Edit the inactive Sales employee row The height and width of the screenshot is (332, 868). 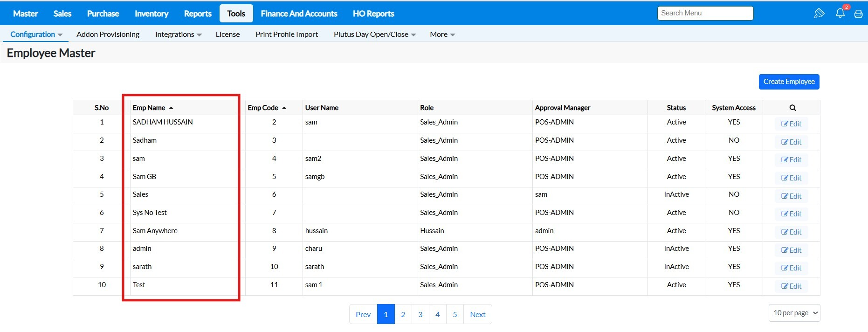(791, 196)
